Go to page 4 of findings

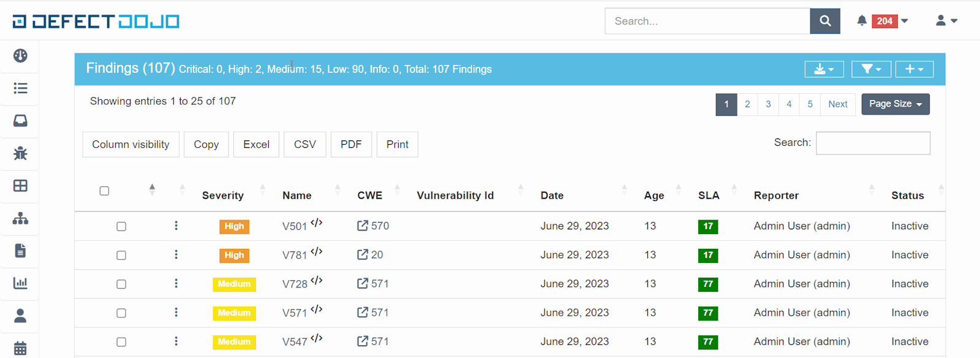coord(789,104)
